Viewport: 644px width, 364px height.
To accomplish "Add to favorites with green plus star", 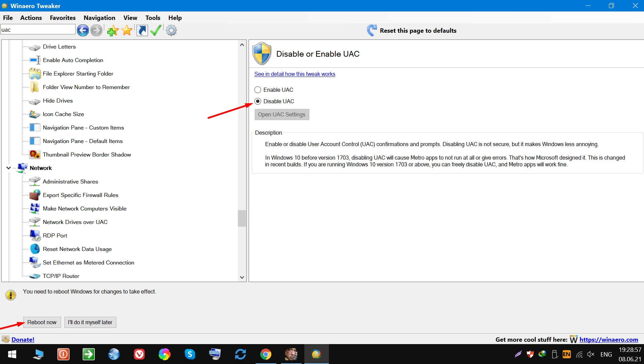I will point(113,30).
